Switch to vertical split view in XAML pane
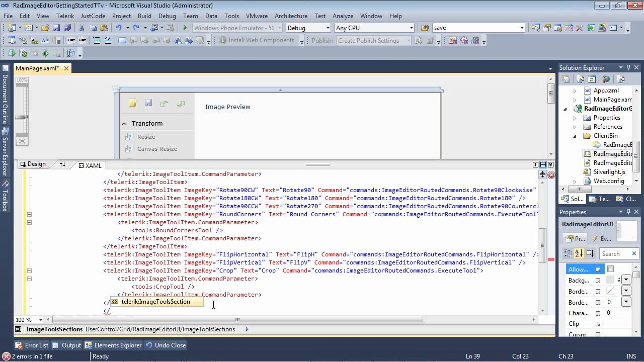The width and height of the screenshot is (644, 362). pyautogui.click(x=536, y=164)
